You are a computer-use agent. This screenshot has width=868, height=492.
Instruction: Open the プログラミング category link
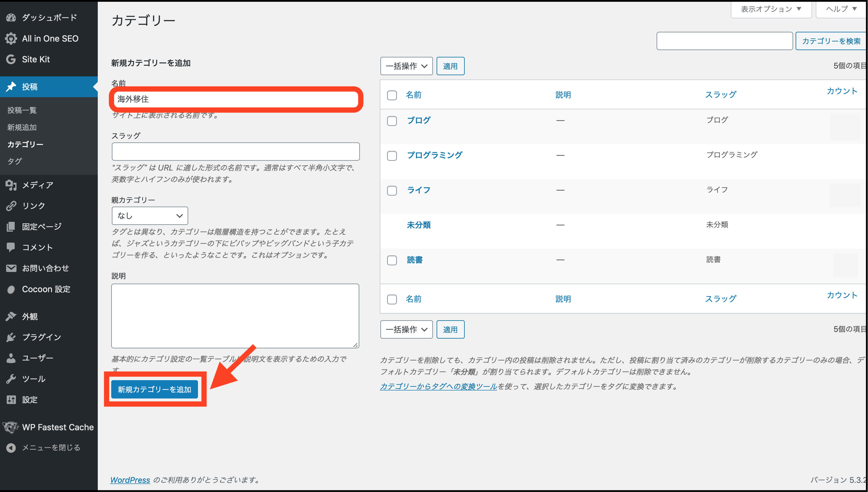(x=434, y=155)
